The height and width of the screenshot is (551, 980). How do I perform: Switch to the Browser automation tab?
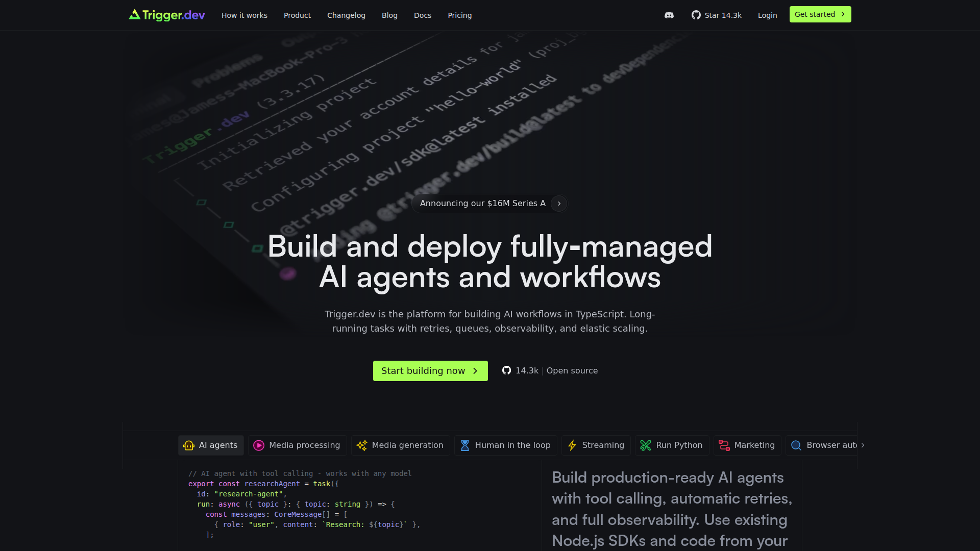824,445
